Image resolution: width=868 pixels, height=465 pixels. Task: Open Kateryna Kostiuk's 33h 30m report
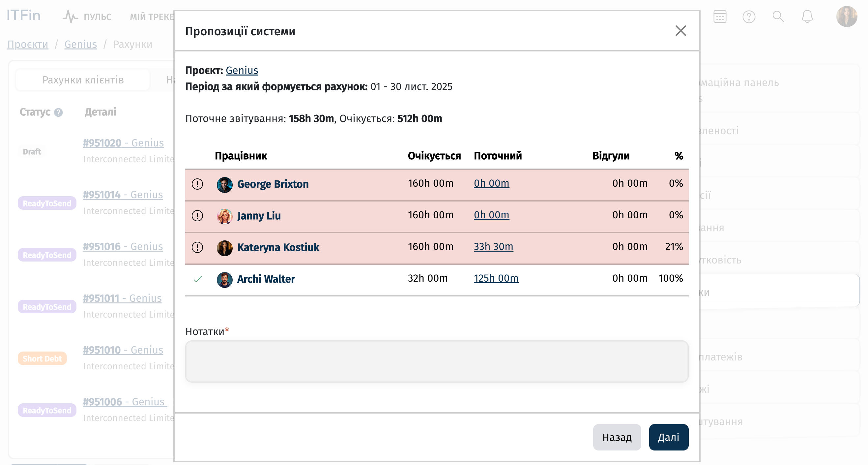[x=493, y=246]
